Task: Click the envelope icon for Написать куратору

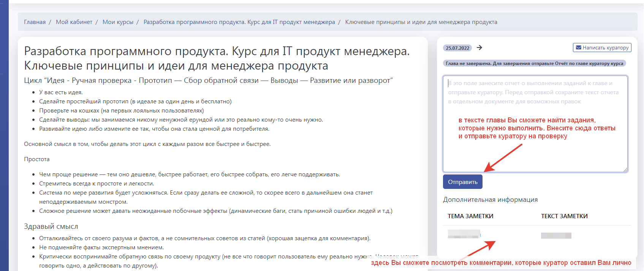Action: coord(578,48)
